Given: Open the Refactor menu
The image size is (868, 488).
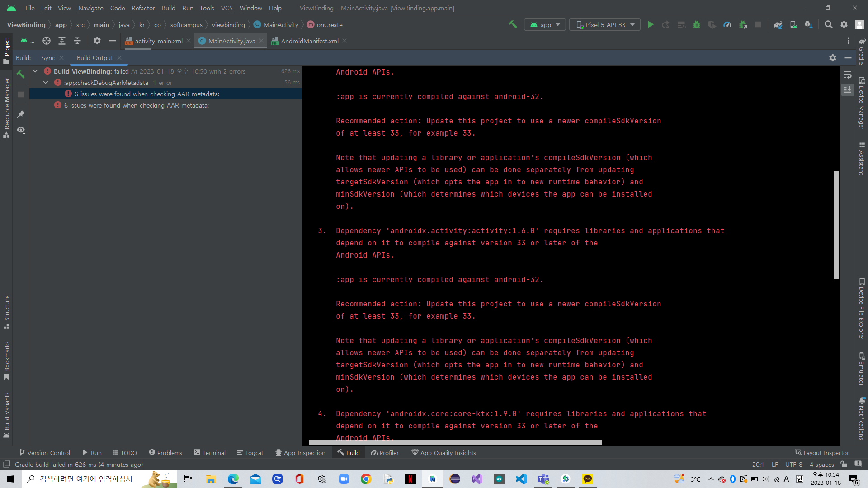Looking at the screenshot, I should tap(143, 8).
